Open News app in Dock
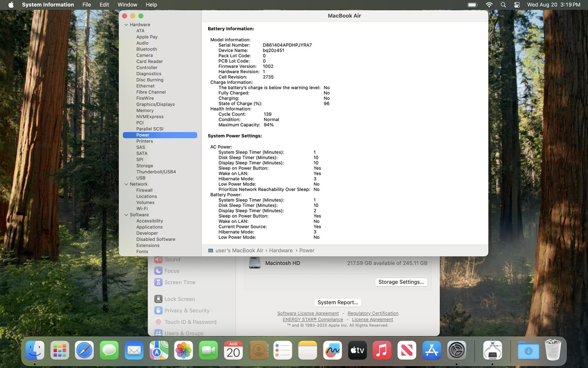 407,350
